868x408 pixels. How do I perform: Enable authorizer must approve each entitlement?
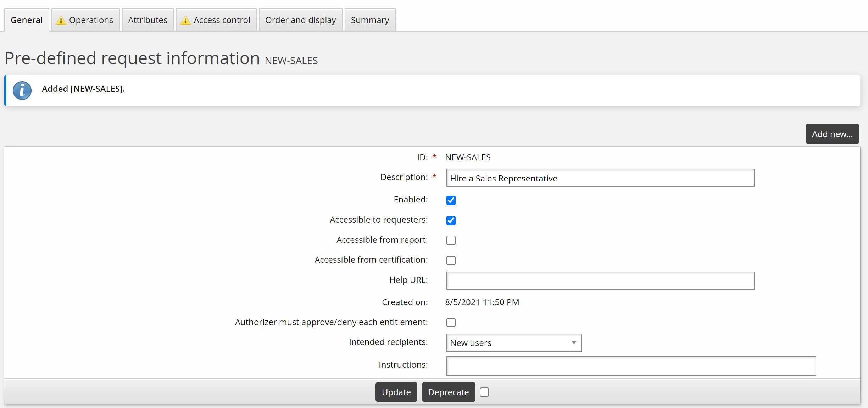tap(451, 323)
